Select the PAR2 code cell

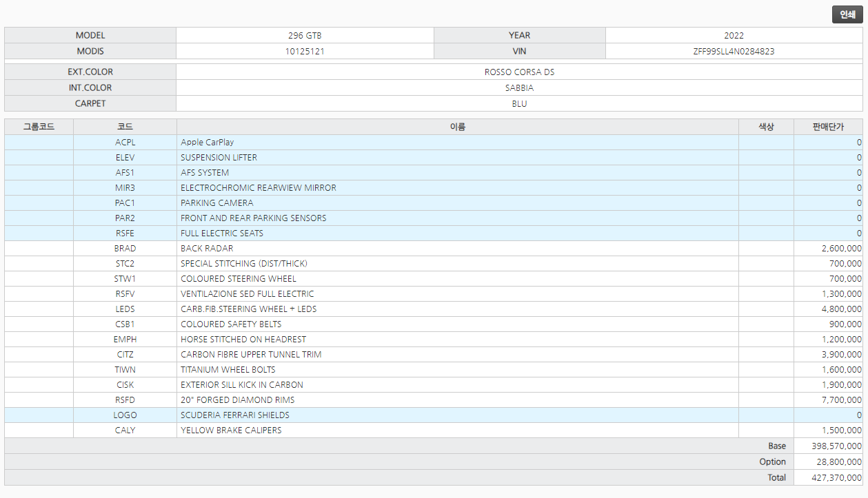point(125,218)
